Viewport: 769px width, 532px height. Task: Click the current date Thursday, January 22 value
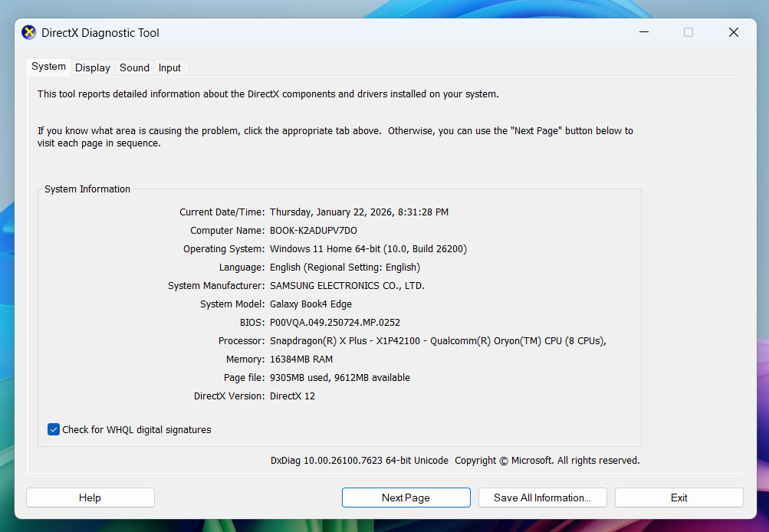tap(359, 212)
